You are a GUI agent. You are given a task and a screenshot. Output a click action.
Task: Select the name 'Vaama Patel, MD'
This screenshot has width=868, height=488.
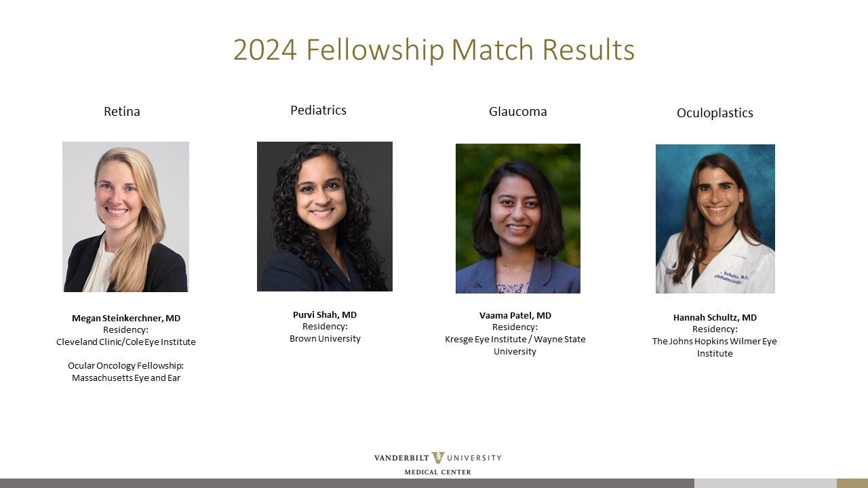click(515, 315)
